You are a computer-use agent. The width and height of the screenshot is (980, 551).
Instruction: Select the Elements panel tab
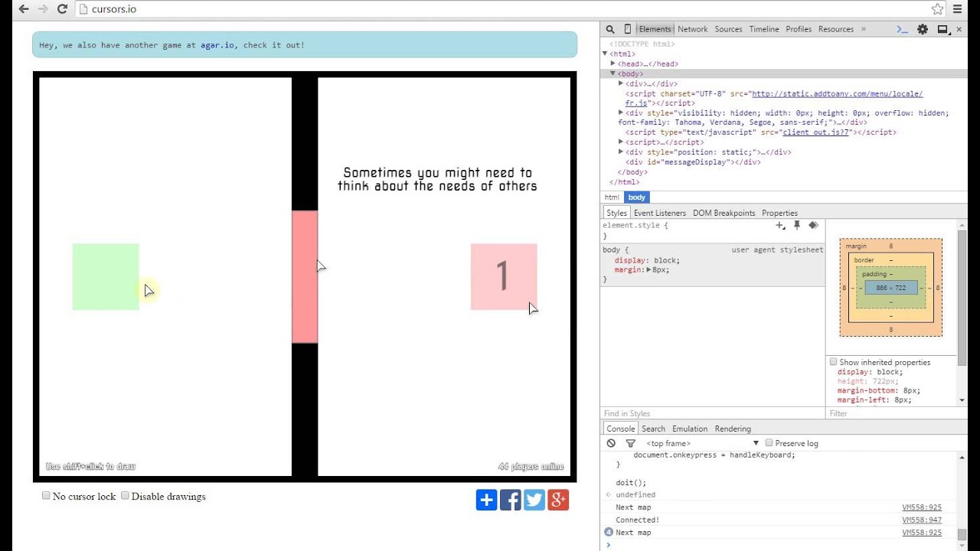point(655,29)
